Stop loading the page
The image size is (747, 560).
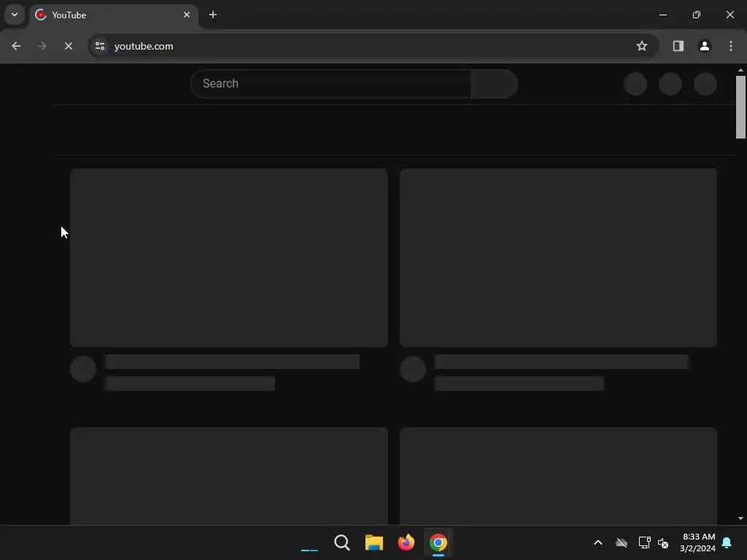(x=68, y=46)
